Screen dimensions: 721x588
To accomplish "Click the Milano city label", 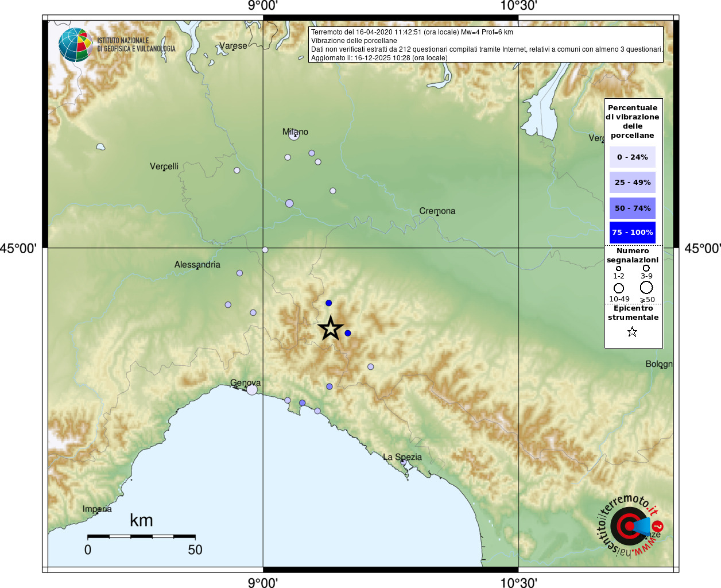I will [x=296, y=131].
